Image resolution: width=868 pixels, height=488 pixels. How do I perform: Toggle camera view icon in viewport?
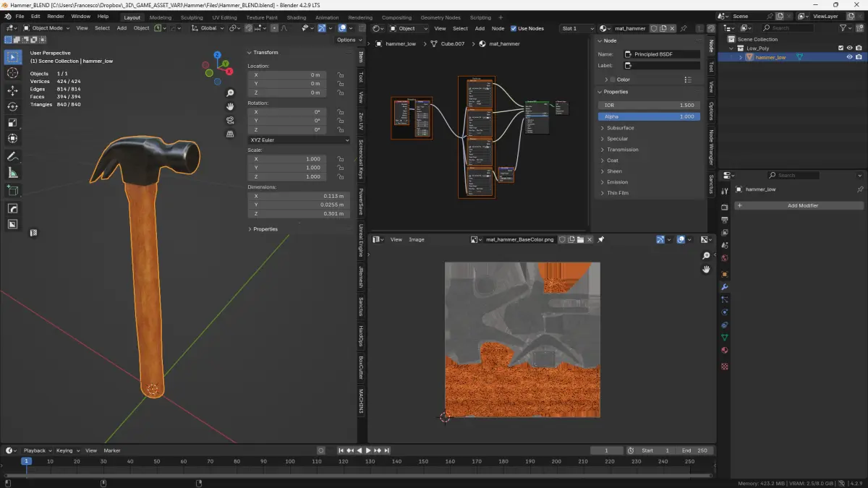click(x=230, y=120)
